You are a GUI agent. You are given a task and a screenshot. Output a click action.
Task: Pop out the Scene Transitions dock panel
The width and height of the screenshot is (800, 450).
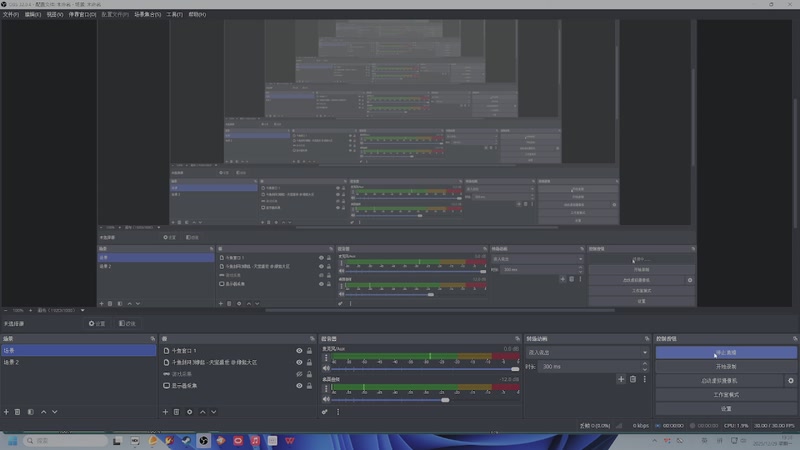(647, 339)
